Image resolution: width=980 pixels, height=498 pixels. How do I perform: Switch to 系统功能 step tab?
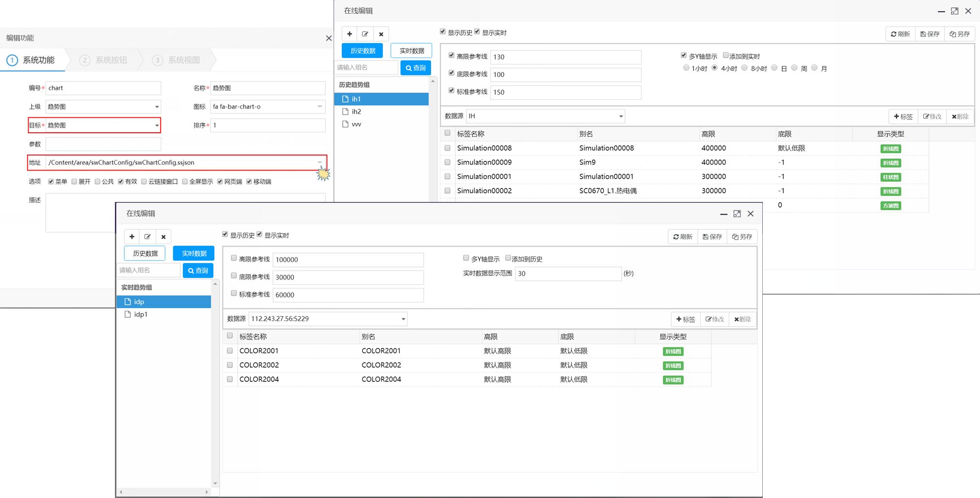pyautogui.click(x=32, y=60)
